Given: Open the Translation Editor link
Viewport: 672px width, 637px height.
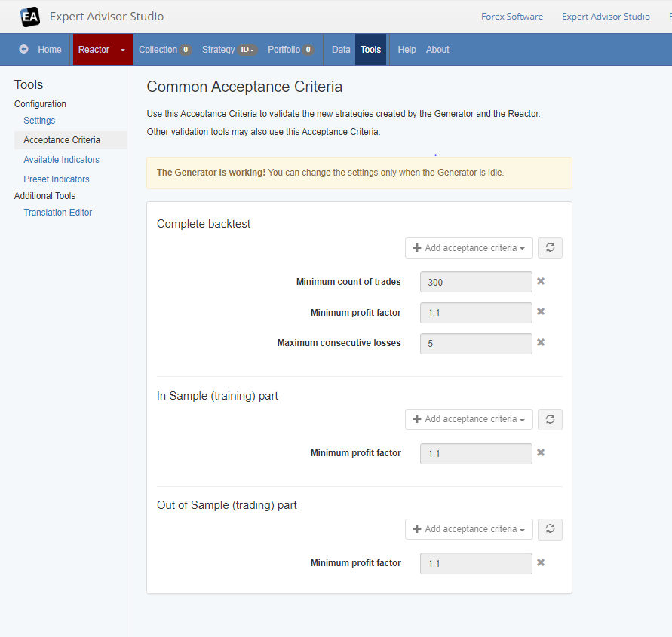Looking at the screenshot, I should (x=58, y=213).
